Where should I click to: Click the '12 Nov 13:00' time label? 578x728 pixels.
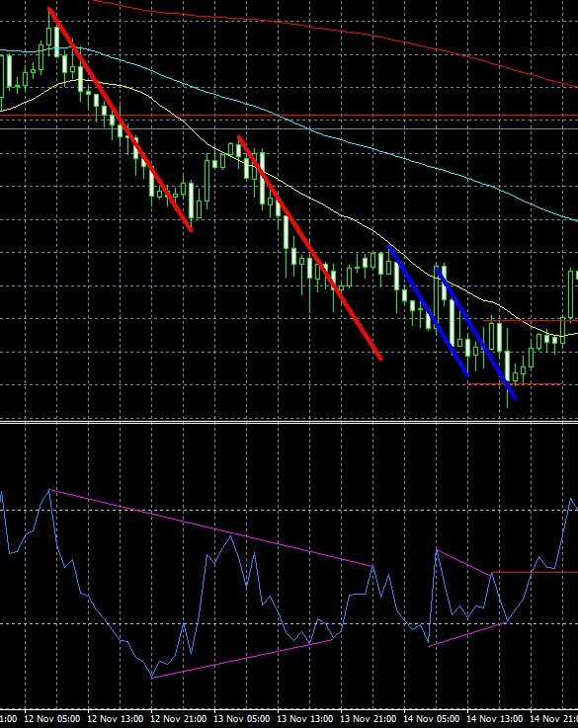point(116,719)
